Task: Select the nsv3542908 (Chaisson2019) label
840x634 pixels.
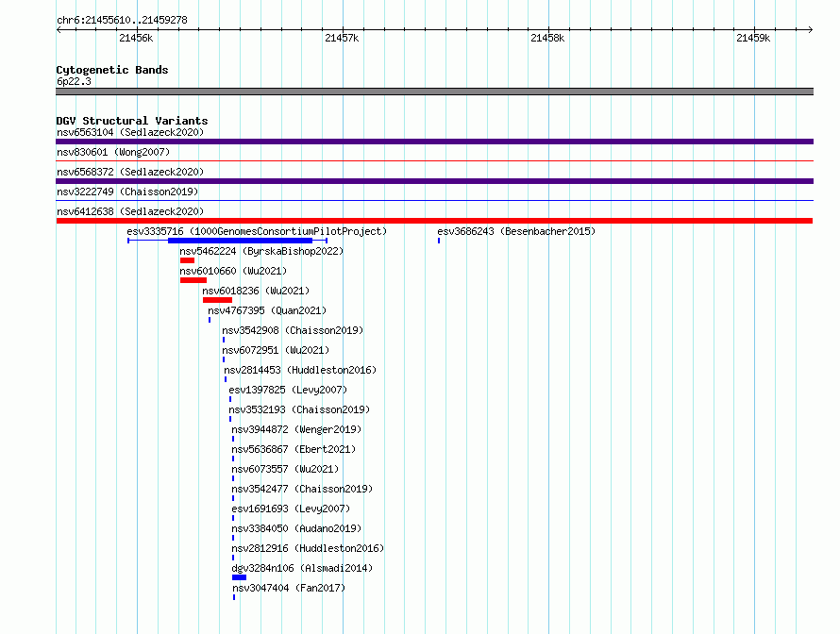Action: click(x=293, y=330)
